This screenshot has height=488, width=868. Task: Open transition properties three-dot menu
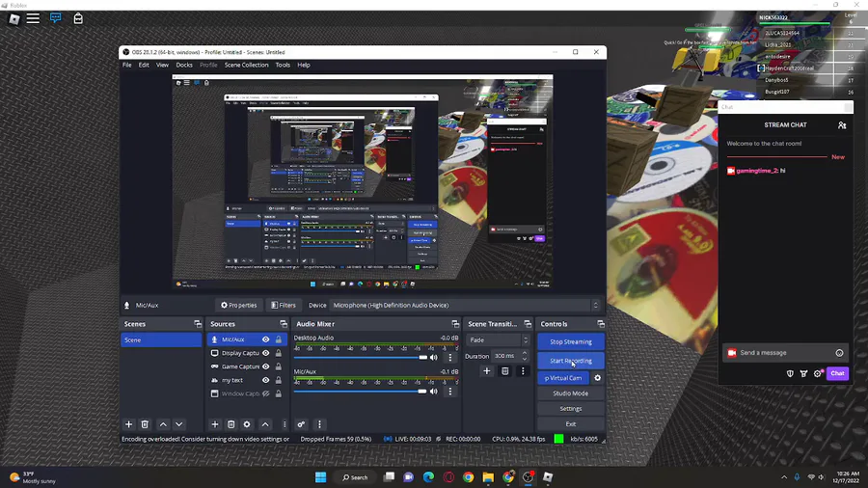523,371
